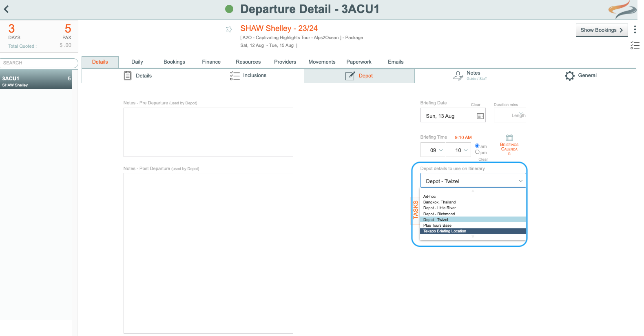Switch to the Movements tab

tap(322, 62)
